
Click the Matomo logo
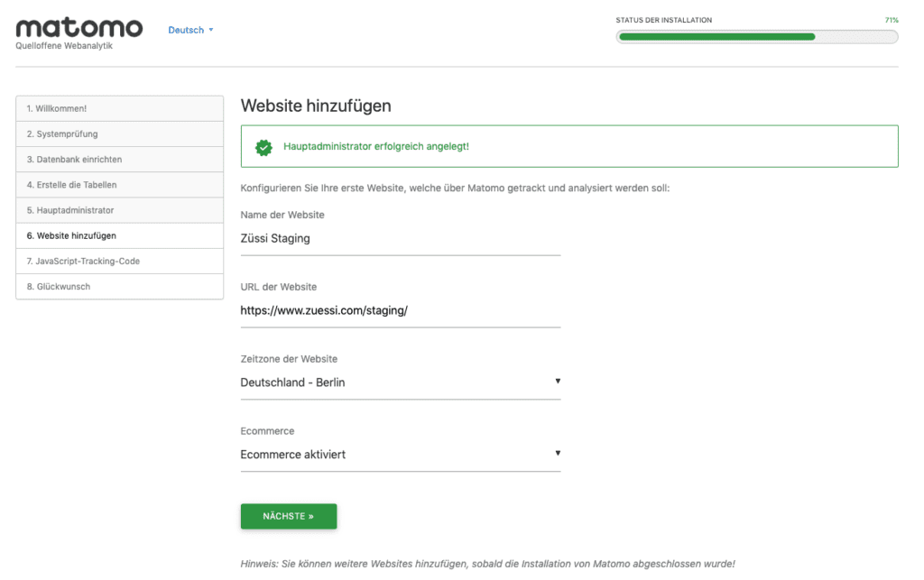[x=79, y=28]
